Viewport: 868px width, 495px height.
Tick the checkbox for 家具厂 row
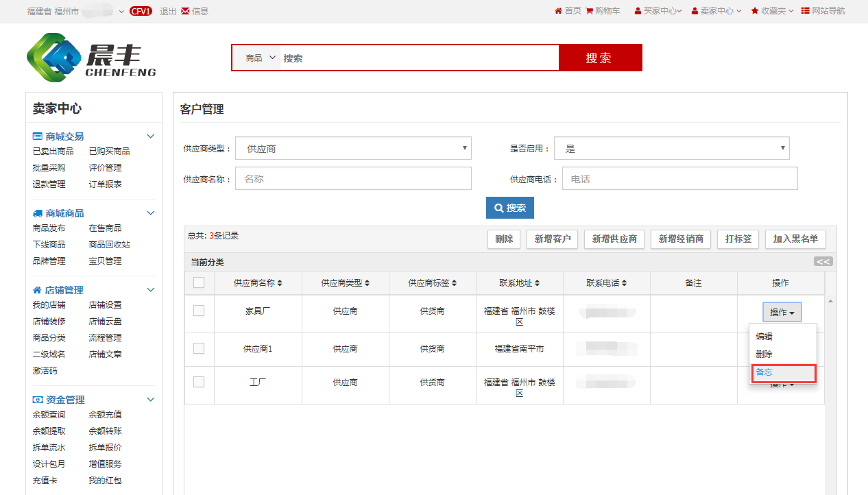(199, 311)
